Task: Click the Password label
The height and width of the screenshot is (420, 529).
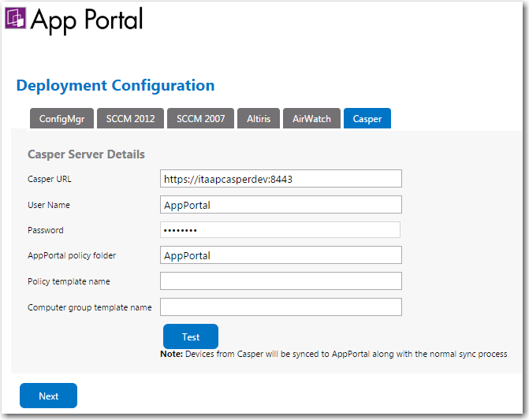Action: pos(46,230)
